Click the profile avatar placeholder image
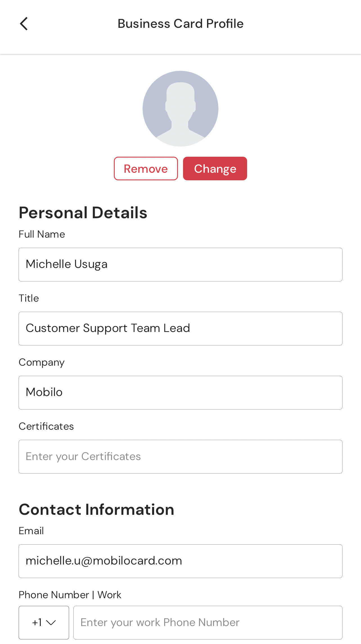 coord(180,109)
